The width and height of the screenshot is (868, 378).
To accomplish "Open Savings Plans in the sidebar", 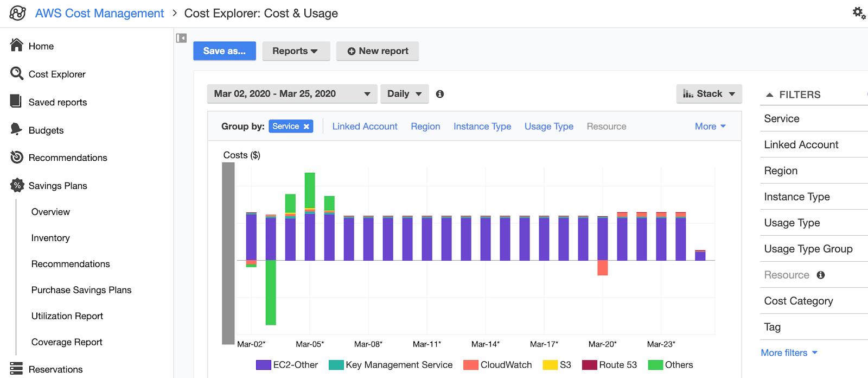I will point(58,186).
